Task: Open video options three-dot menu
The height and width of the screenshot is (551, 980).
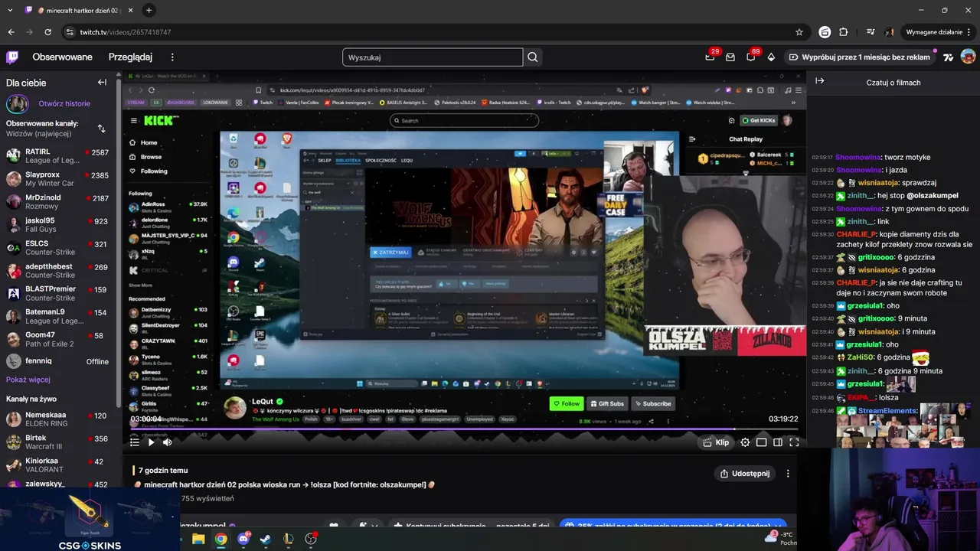Action: pos(788,474)
